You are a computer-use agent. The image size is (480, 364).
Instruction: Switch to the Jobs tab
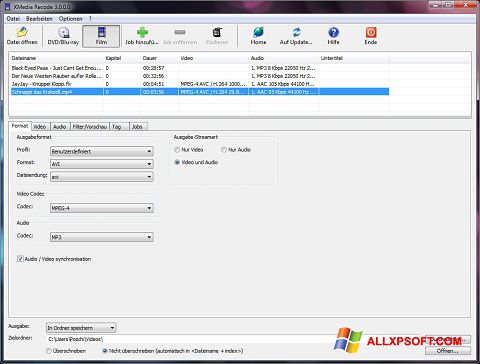coord(137,127)
